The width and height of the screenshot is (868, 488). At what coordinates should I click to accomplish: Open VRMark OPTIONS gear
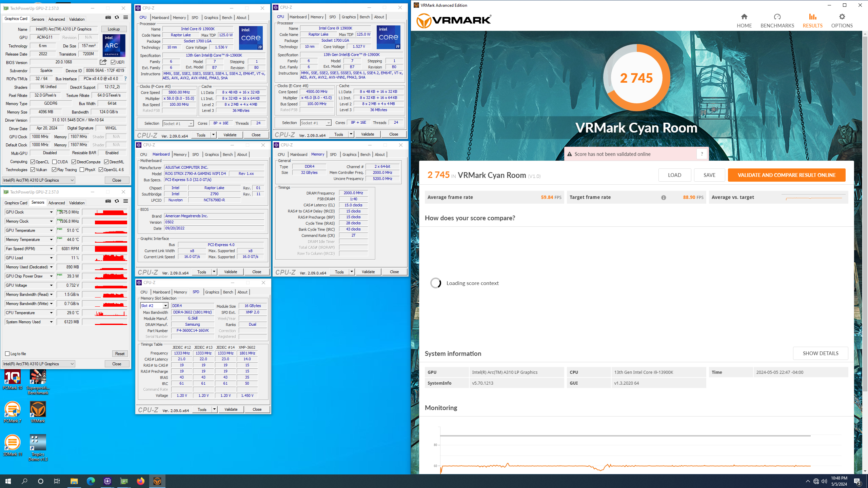tap(842, 17)
